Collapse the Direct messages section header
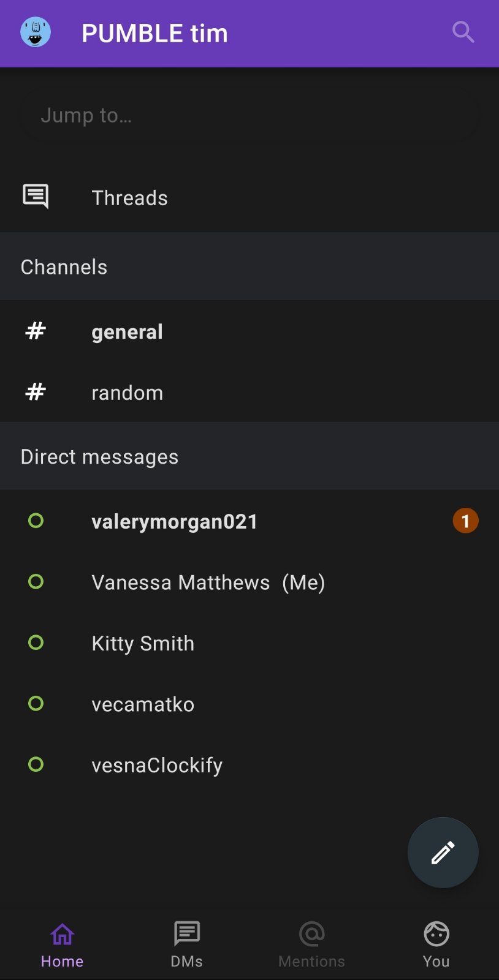The width and height of the screenshot is (499, 980). [99, 456]
